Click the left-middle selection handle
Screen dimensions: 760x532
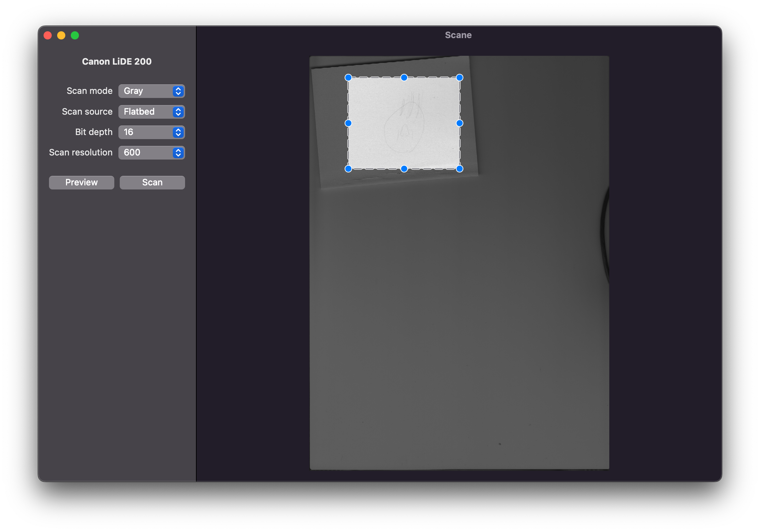(x=348, y=123)
